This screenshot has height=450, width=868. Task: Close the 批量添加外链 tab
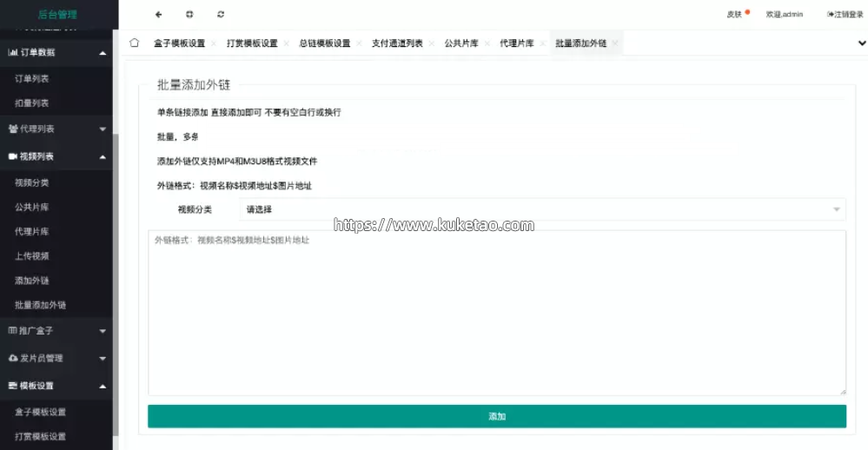point(615,43)
